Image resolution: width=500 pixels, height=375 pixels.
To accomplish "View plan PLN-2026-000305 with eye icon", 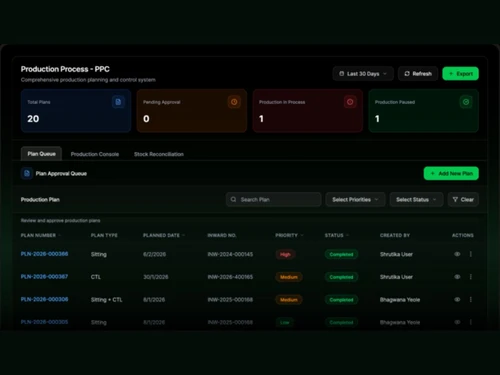I will point(457,322).
